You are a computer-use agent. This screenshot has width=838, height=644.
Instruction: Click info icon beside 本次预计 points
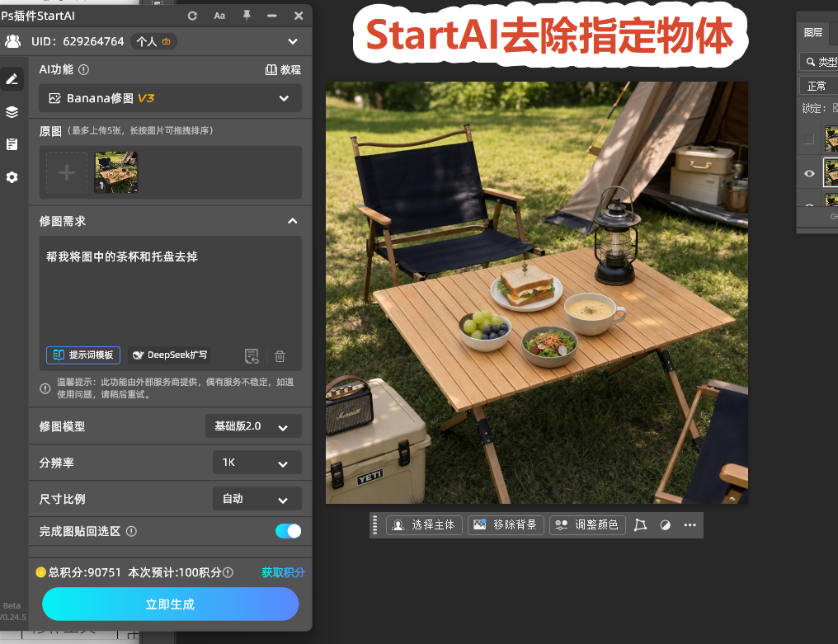tap(228, 572)
